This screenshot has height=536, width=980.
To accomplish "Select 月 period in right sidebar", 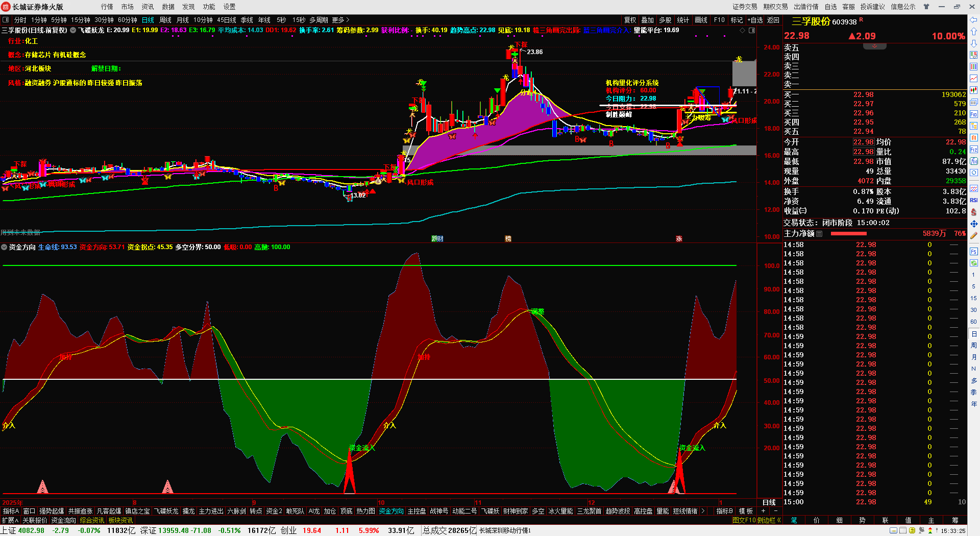I will click(x=974, y=357).
